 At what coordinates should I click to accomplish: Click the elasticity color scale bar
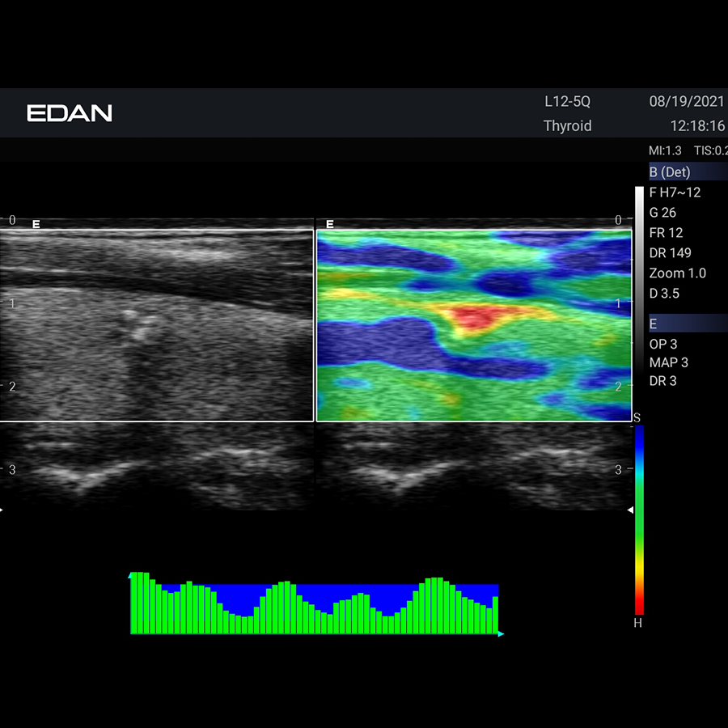click(639, 520)
